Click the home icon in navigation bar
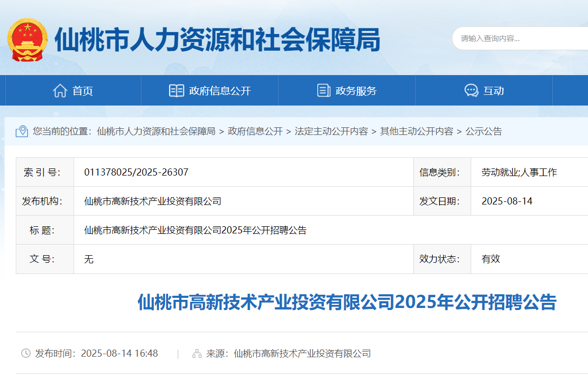The height and width of the screenshot is (379, 588). (60, 91)
